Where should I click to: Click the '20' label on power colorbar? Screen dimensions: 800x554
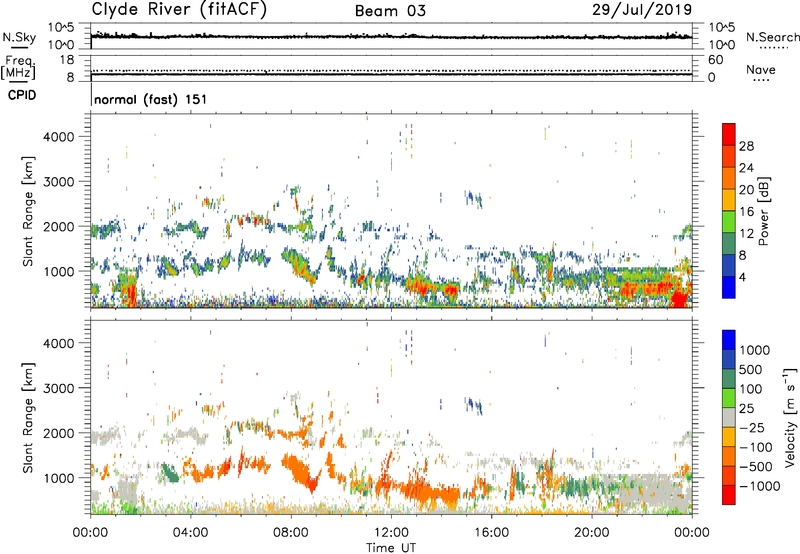coord(746,190)
